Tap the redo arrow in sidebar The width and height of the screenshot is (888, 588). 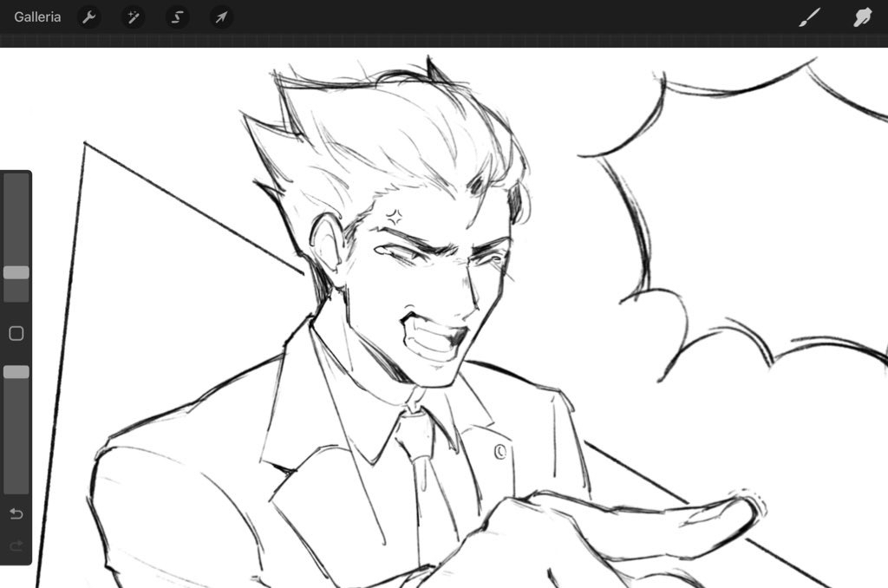click(16, 546)
